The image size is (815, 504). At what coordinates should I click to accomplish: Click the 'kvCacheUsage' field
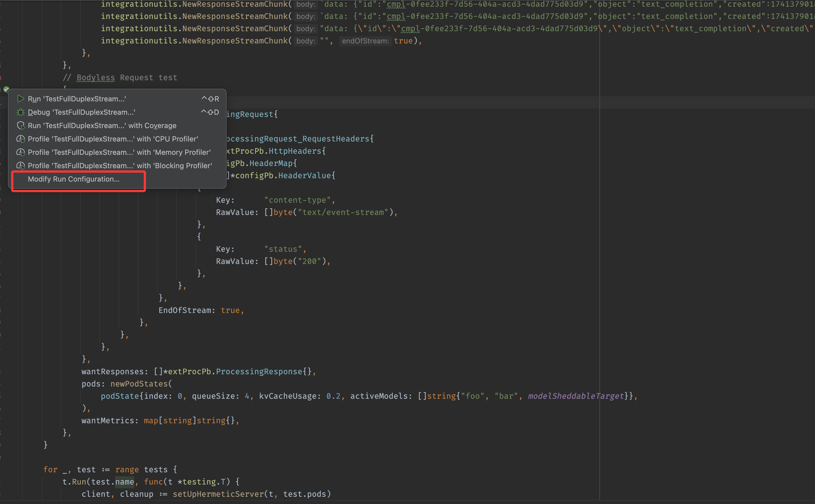(288, 396)
